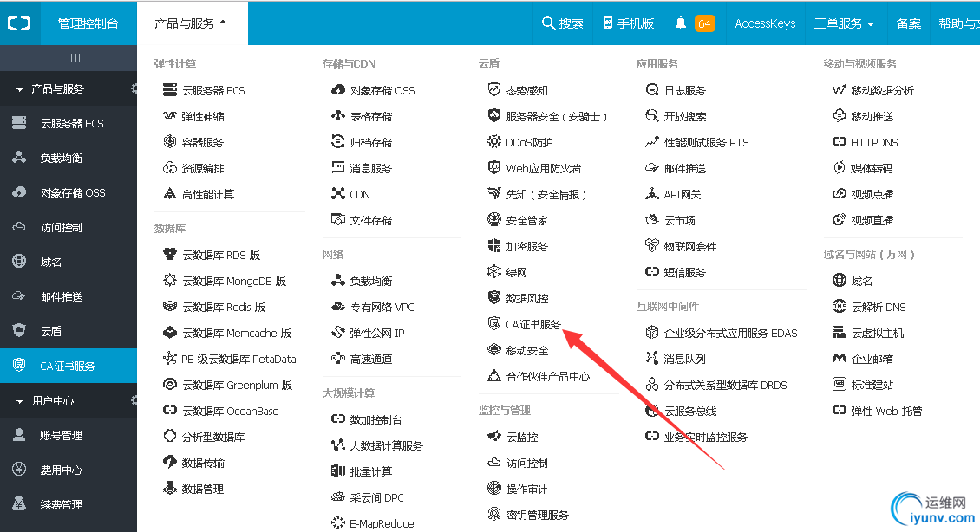Viewport: 980px width, 532px height.
Task: Open 弹性伸缩 link
Action: [x=203, y=116]
